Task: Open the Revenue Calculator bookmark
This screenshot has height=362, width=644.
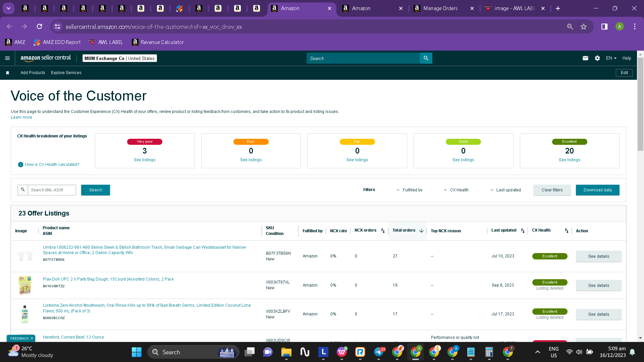Action: tap(158, 42)
